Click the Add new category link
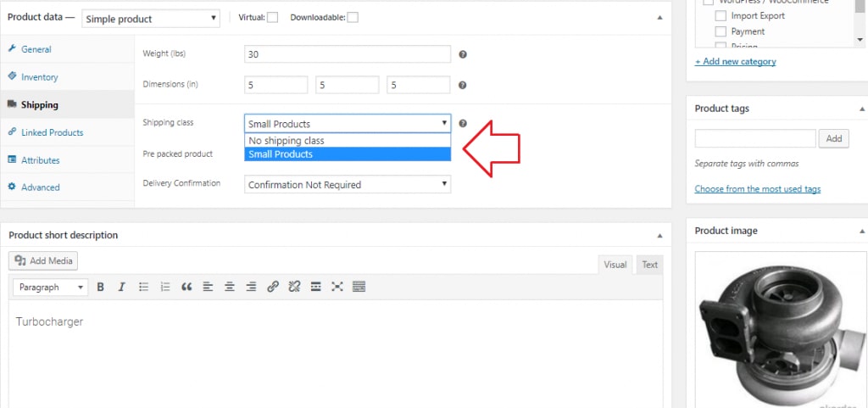The width and height of the screenshot is (868, 408). pos(735,61)
